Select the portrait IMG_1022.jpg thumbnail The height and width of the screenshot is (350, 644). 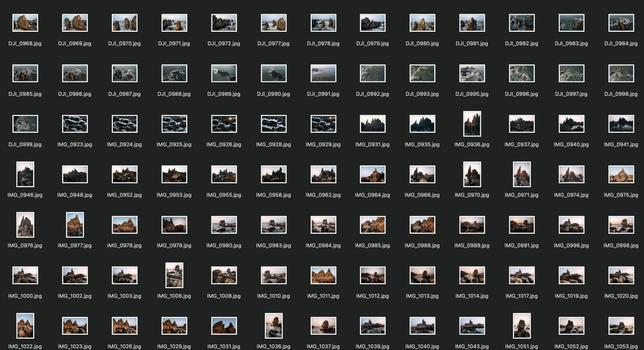(25, 325)
